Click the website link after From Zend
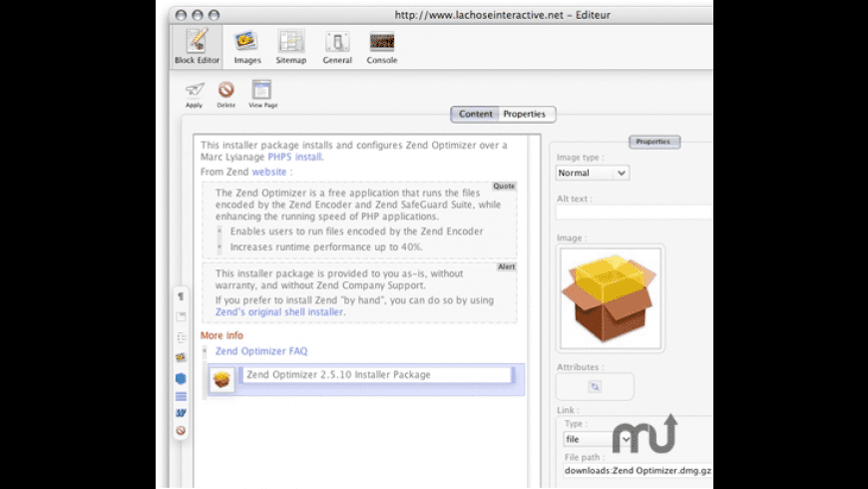This screenshot has width=868, height=489. [269, 172]
